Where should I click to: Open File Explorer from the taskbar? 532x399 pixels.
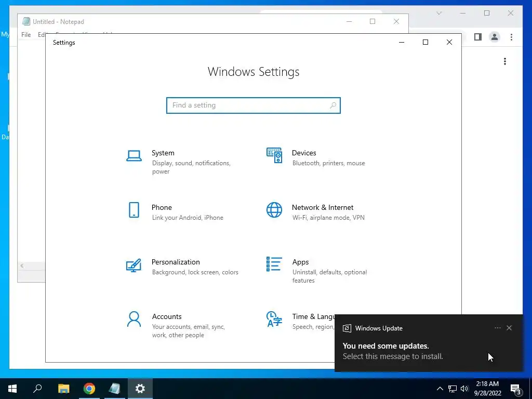pos(63,389)
